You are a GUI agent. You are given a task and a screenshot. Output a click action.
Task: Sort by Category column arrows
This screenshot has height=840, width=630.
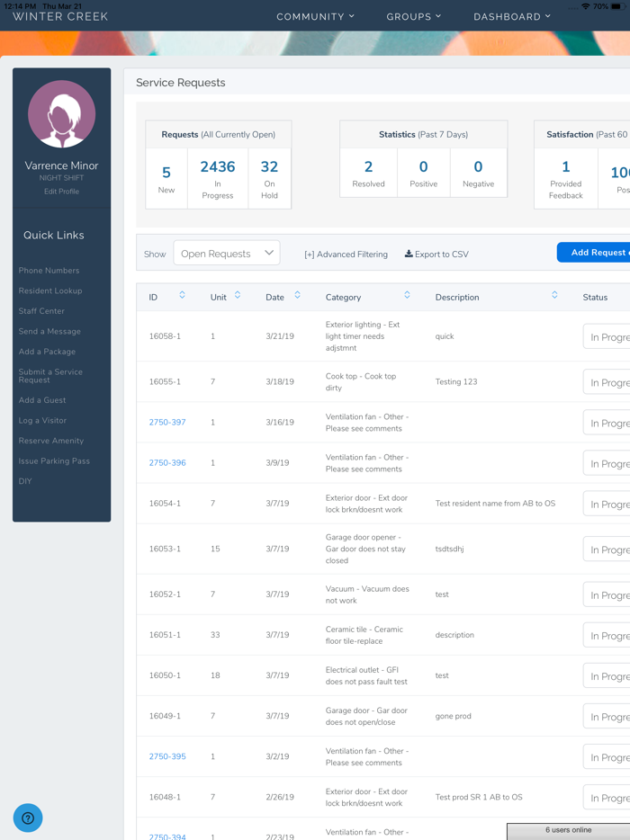407,296
